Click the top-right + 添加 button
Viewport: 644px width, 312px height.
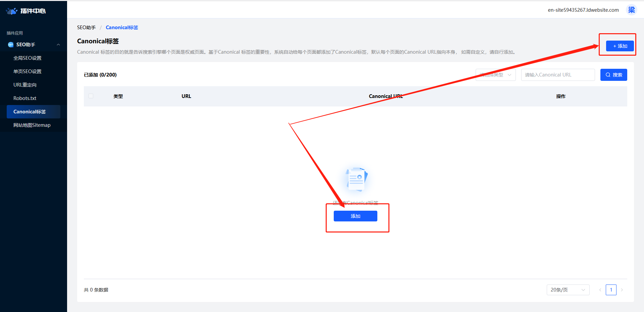(x=620, y=46)
